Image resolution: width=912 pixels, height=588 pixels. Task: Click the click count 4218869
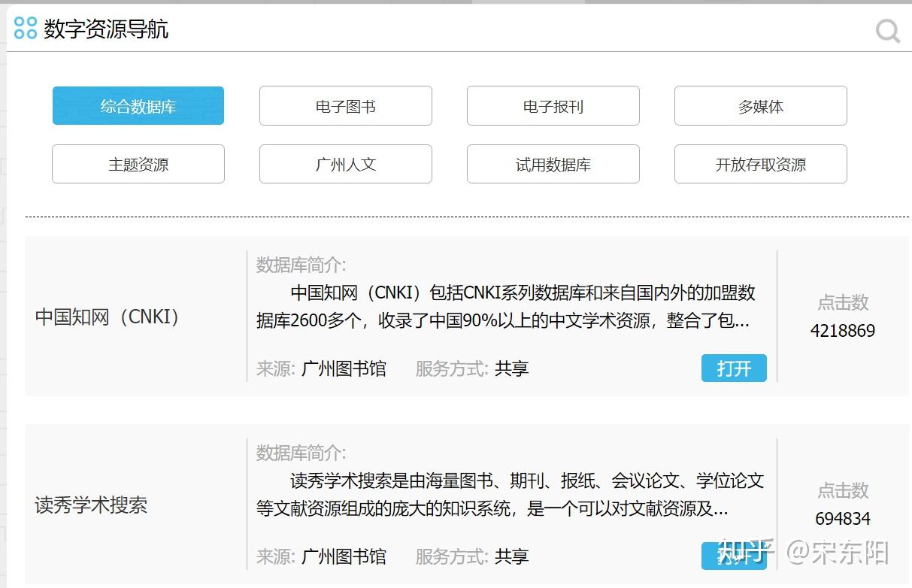click(x=843, y=331)
